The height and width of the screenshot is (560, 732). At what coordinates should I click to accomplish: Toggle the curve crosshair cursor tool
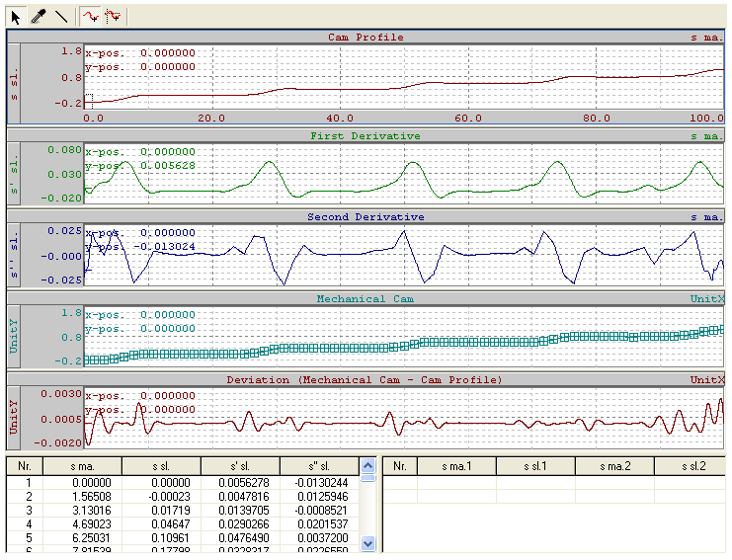click(x=113, y=17)
